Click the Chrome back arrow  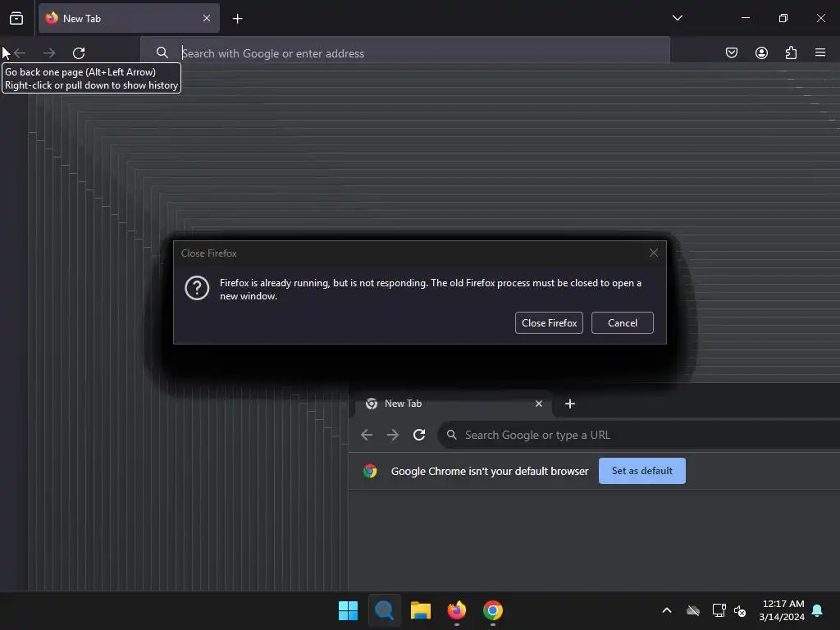pyautogui.click(x=367, y=435)
